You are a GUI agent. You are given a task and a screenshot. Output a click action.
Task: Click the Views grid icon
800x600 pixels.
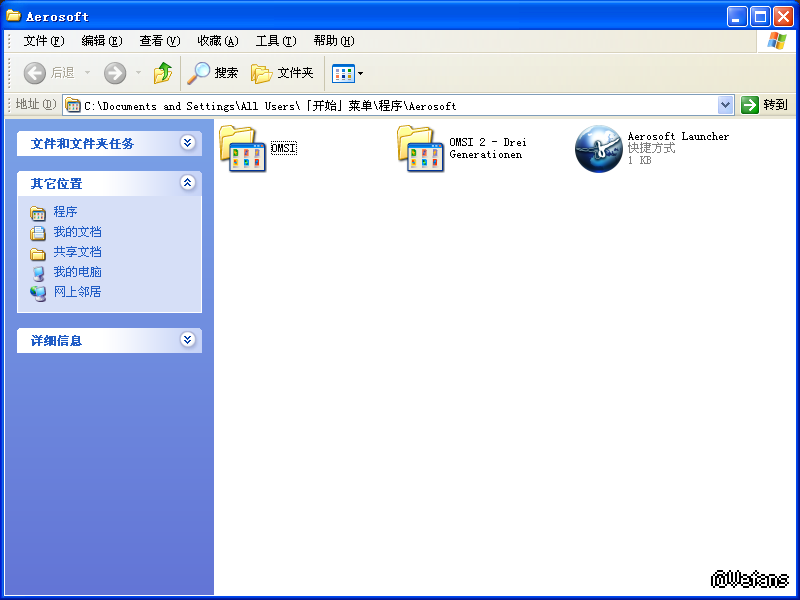(x=343, y=73)
